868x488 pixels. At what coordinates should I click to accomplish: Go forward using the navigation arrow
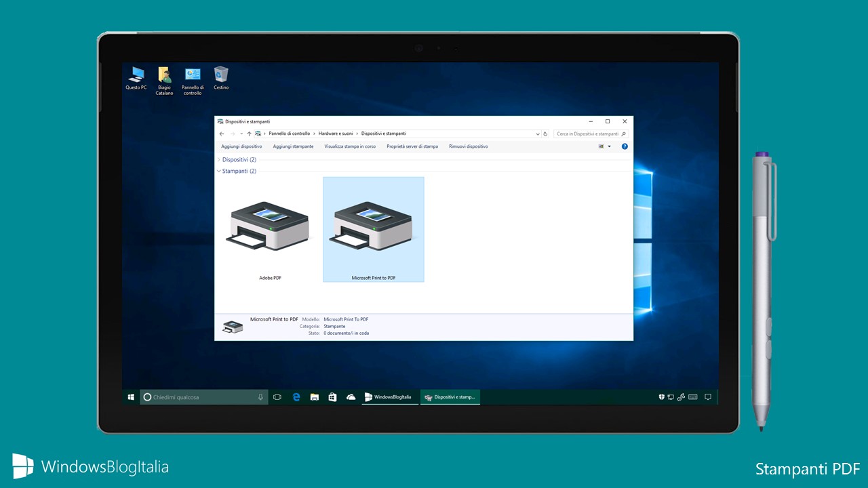coord(233,134)
